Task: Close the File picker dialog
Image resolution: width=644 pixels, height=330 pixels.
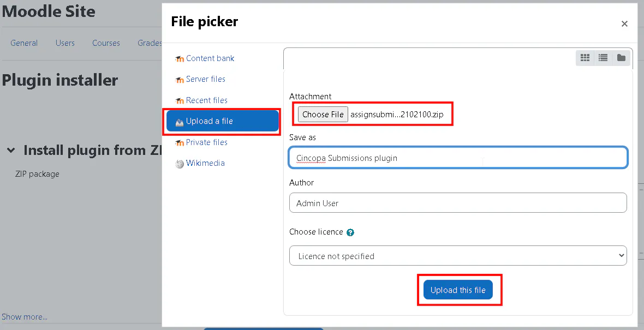Action: click(624, 24)
